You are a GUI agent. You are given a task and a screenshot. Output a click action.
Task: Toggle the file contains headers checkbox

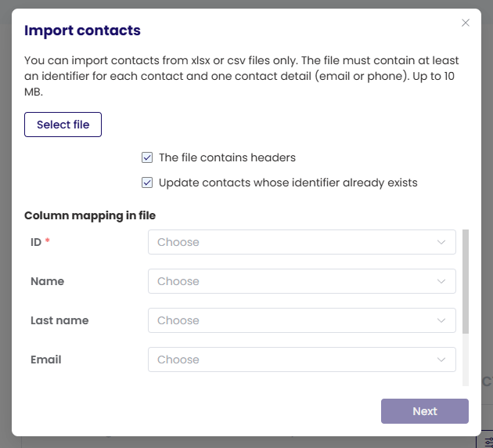point(147,157)
